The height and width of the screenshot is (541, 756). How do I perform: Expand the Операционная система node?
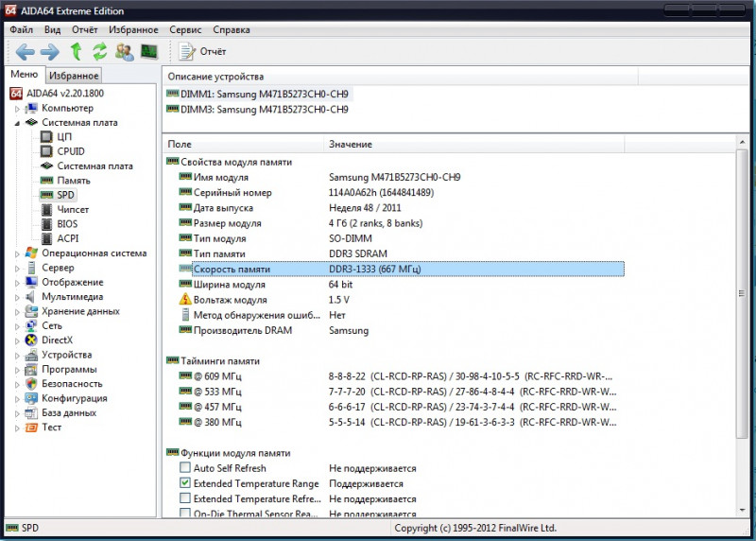(17, 253)
